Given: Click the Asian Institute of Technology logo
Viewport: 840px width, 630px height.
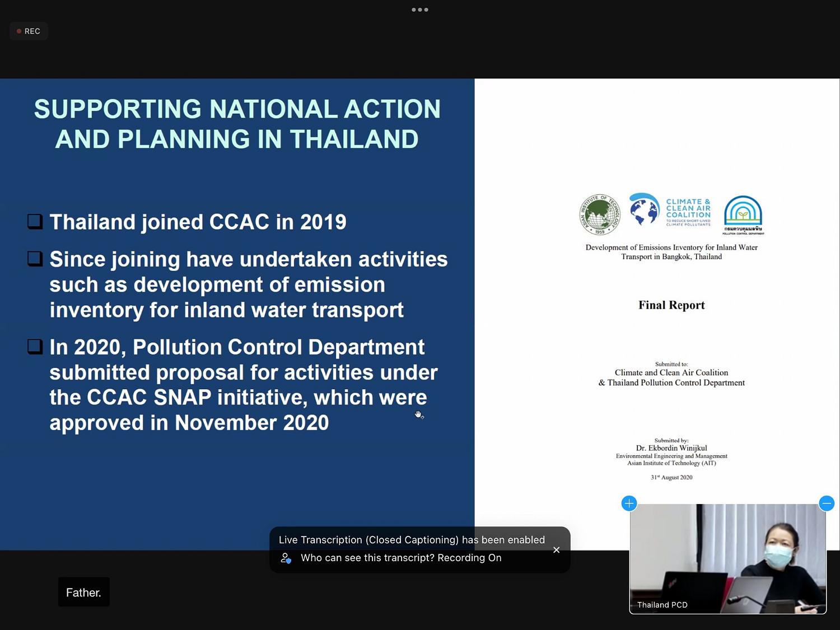Looking at the screenshot, I should coord(600,214).
